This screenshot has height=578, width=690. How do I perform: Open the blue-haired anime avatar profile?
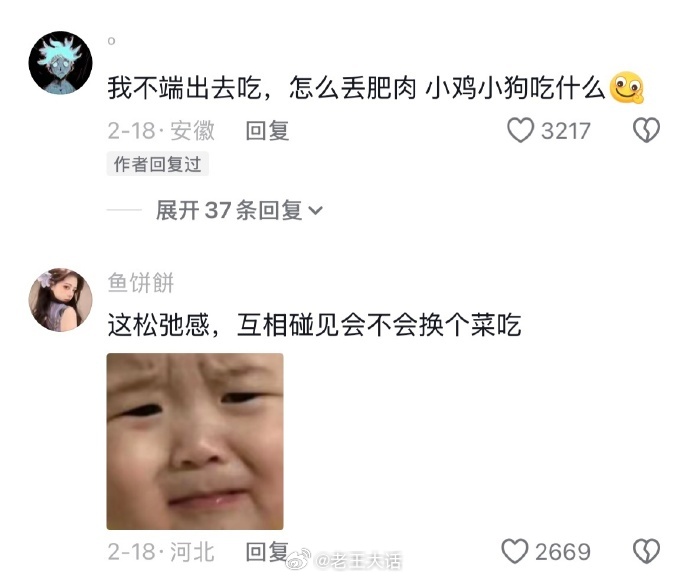(x=61, y=63)
